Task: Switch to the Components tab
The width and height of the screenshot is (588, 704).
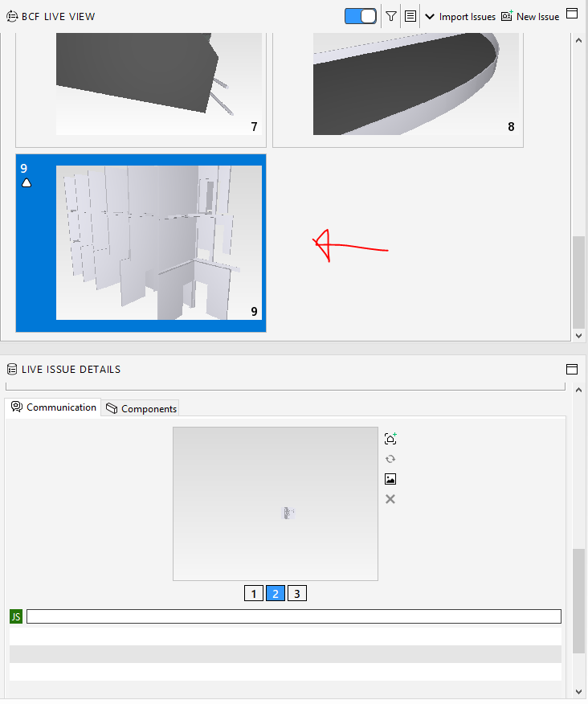Action: (141, 408)
